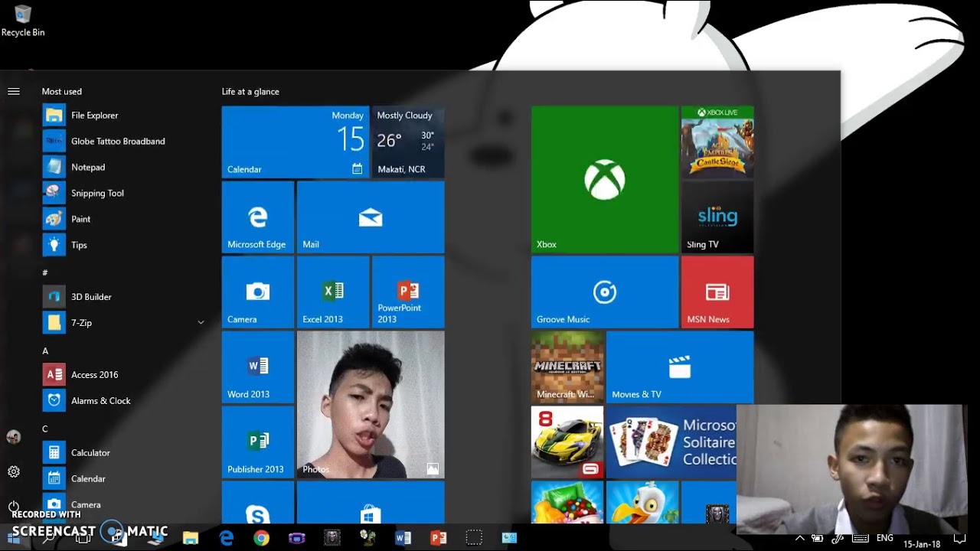
Task: Change ENG input language in the tray
Action: pos(884,538)
